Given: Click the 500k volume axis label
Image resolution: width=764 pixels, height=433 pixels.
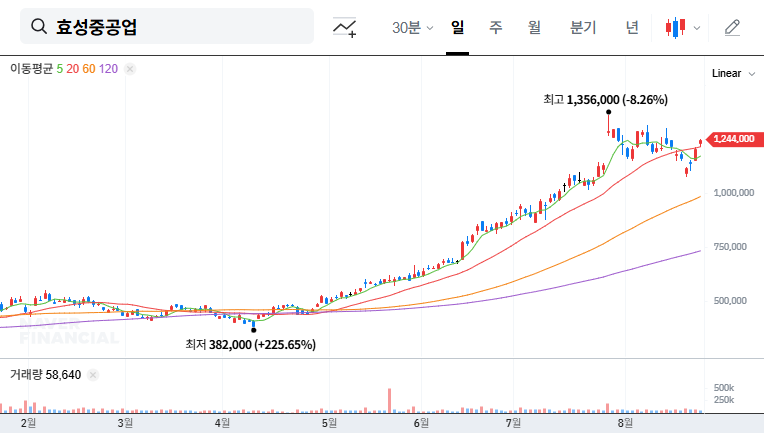Looking at the screenshot, I should click(724, 388).
